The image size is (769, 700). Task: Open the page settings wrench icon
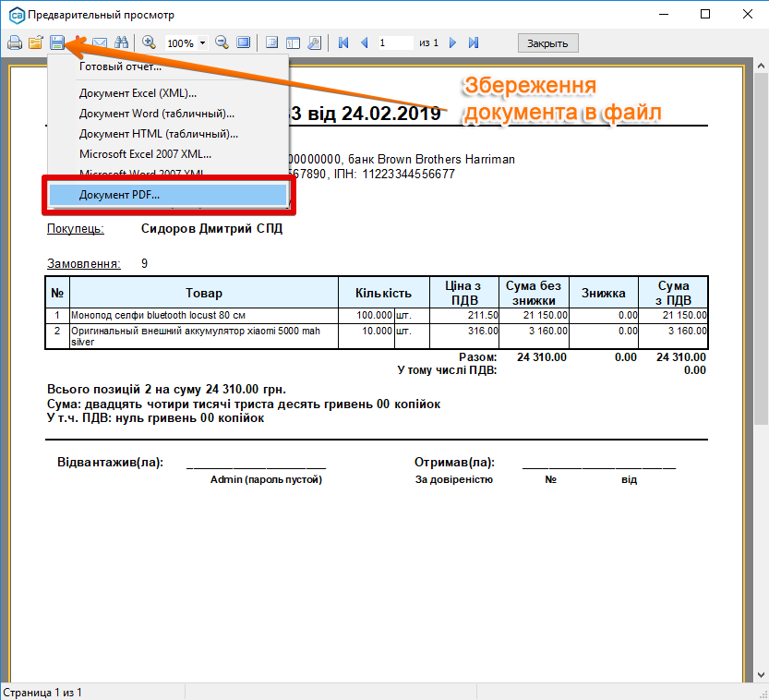pyautogui.click(x=314, y=43)
